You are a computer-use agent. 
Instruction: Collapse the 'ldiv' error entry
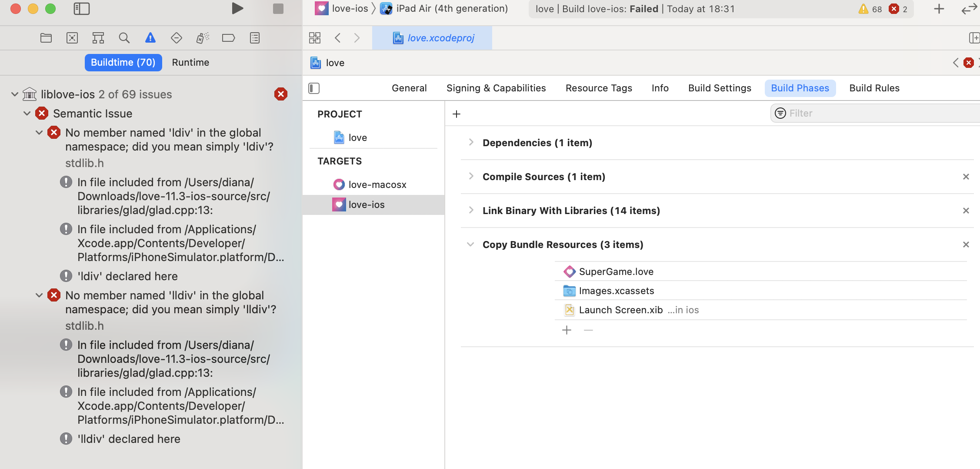[39, 133]
